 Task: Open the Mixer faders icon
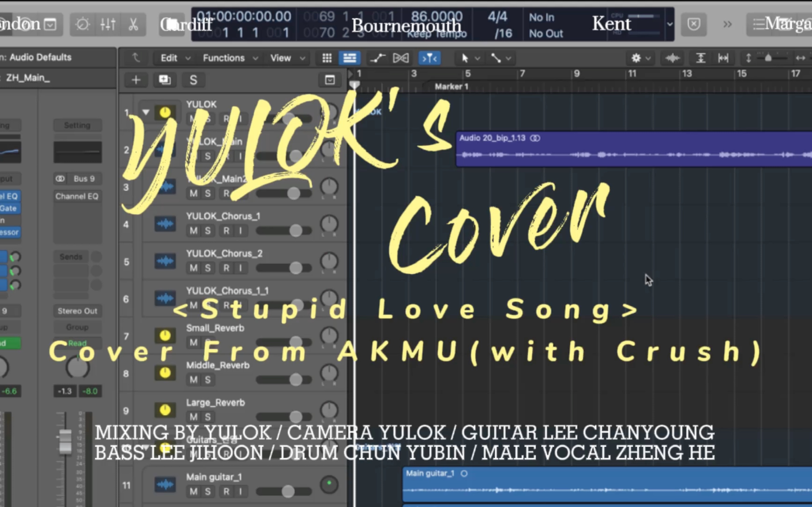click(108, 24)
